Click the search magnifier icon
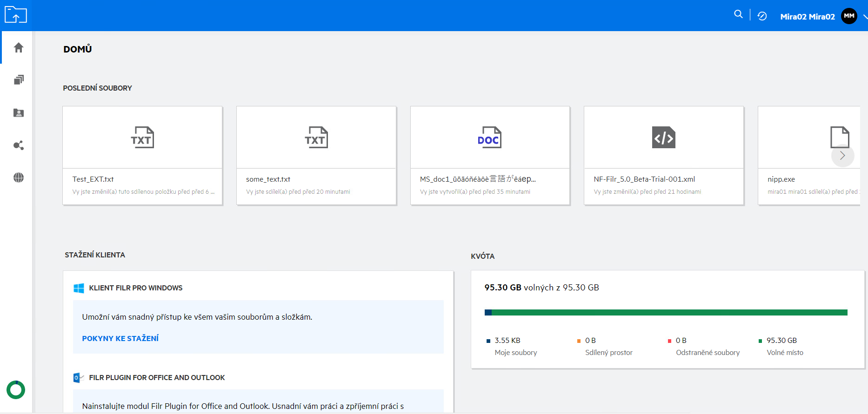The height and width of the screenshot is (414, 868). [738, 14]
